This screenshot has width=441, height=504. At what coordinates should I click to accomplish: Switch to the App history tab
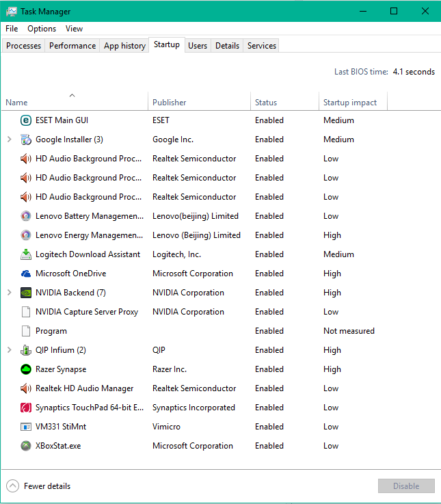124,46
